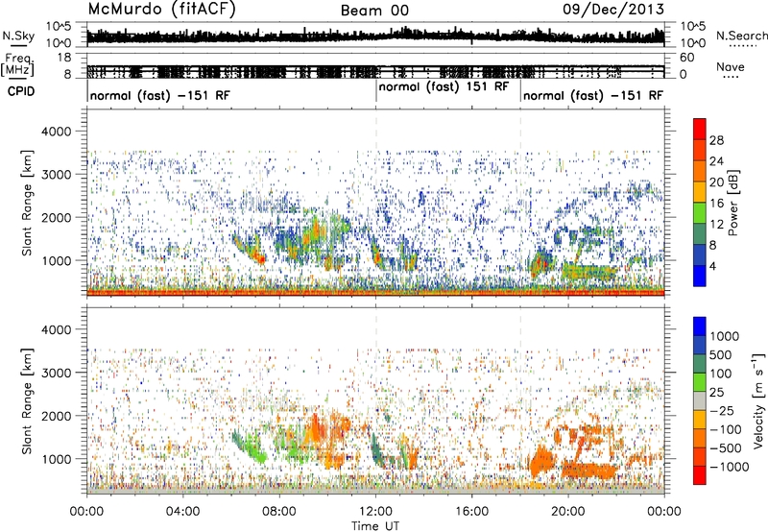The width and height of the screenshot is (768, 532).
Task: Pick the Power colorbar segment between 20 and 24
Action: click(700, 172)
